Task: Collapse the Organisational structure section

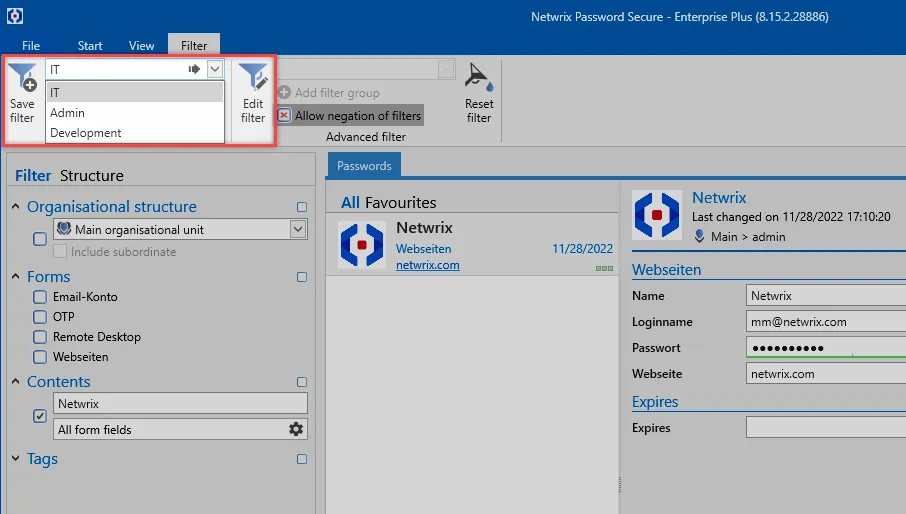Action: 16,206
